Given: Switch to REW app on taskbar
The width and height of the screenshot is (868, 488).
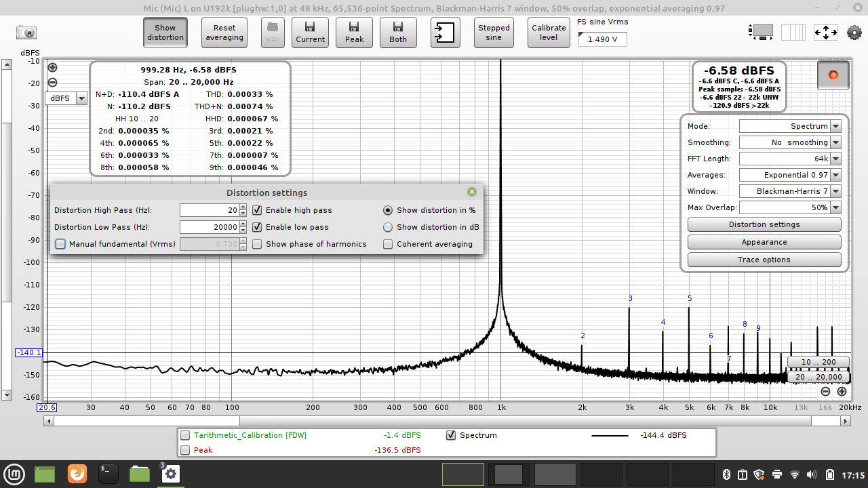Looking at the screenshot, I should coord(170,474).
